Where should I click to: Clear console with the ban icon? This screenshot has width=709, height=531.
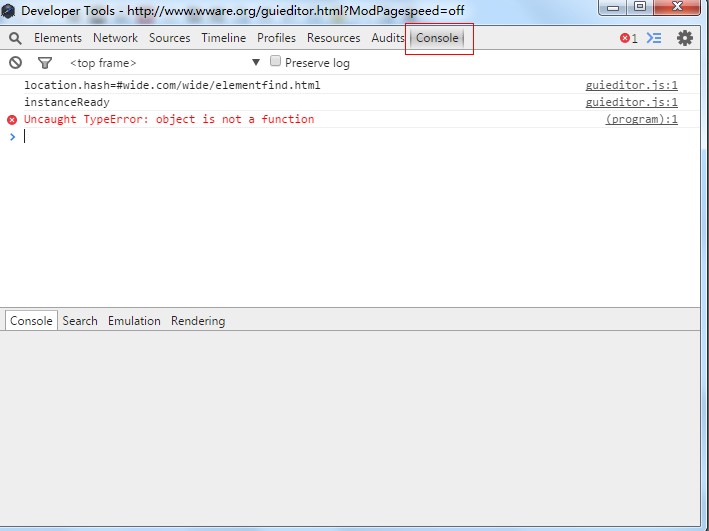coord(15,63)
